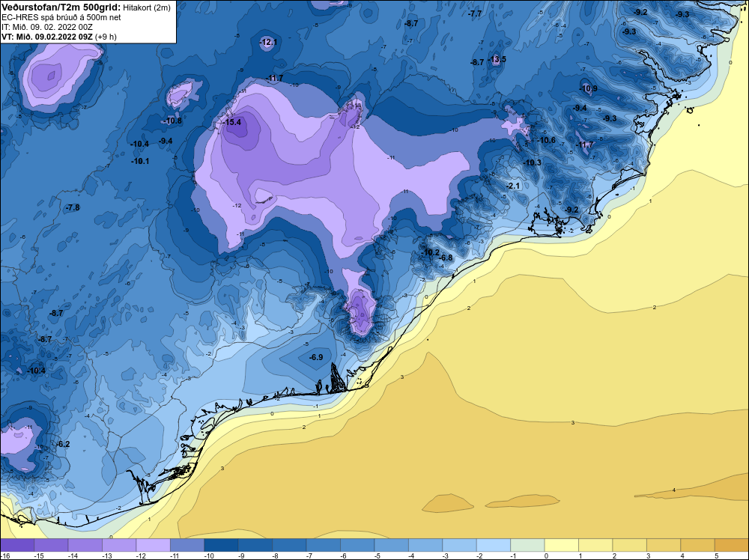Select the VT valid time line (+9 h)

coord(58,37)
